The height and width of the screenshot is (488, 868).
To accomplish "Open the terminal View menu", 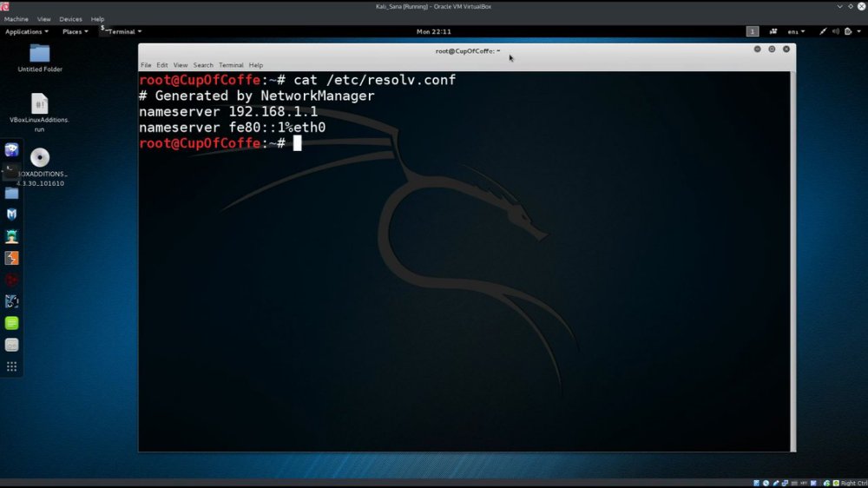I will [181, 65].
